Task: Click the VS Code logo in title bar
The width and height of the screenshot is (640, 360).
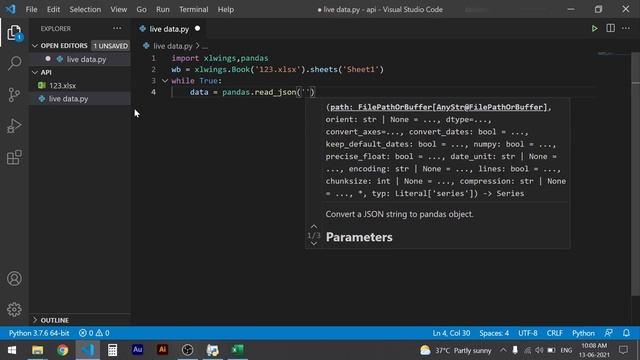Action: click(x=10, y=9)
